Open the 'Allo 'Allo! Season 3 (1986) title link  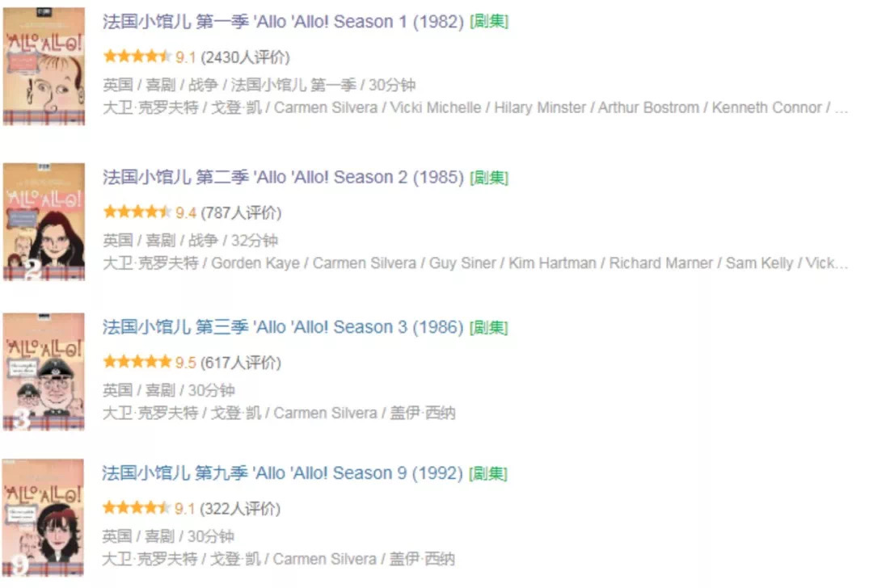click(283, 327)
